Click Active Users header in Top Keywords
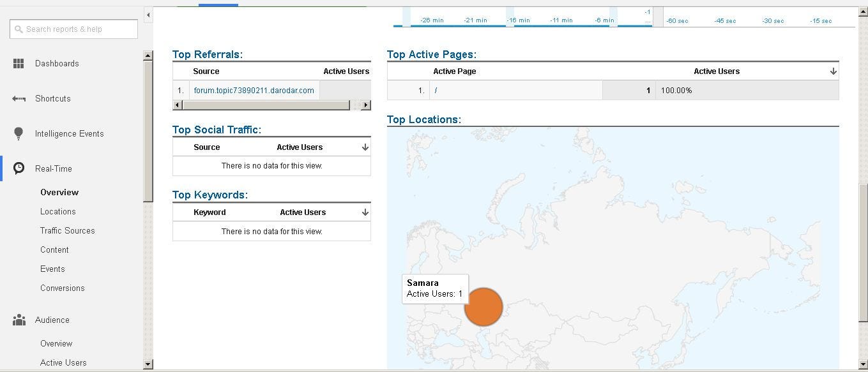This screenshot has height=372, width=868. (303, 212)
